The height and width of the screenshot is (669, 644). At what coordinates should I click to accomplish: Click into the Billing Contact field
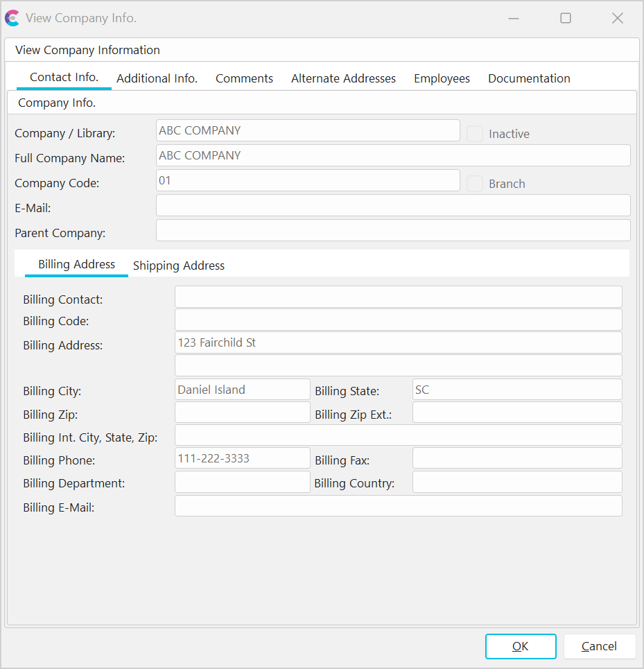click(398, 297)
